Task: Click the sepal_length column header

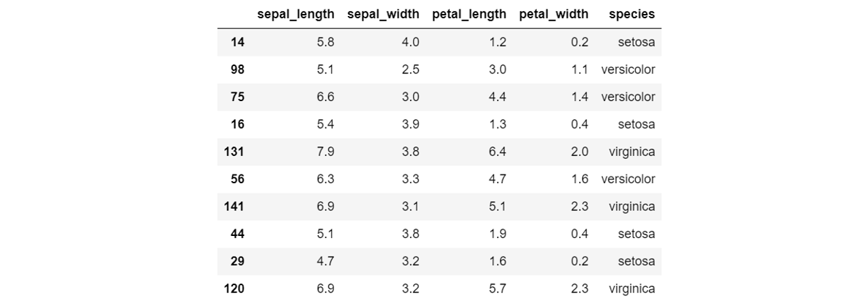Action: [x=295, y=14]
